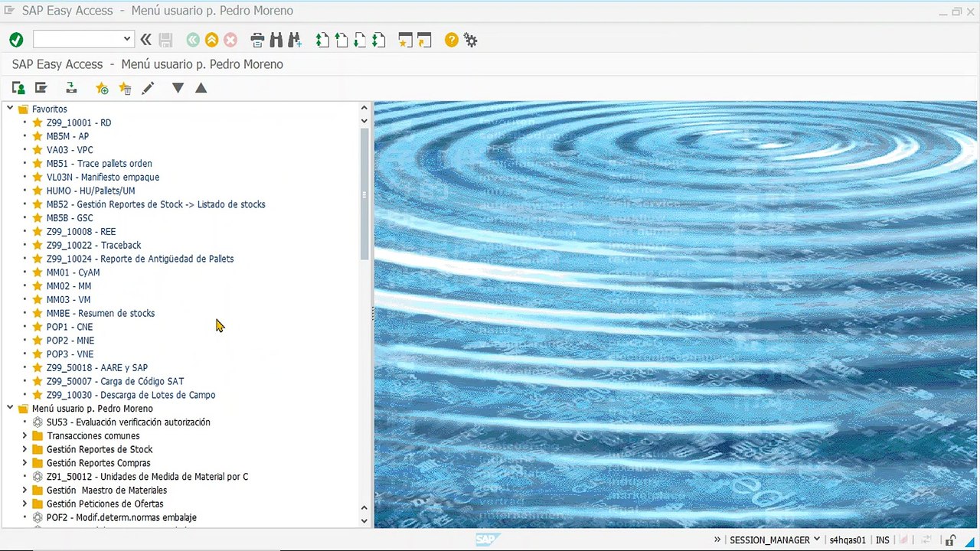The height and width of the screenshot is (551, 980).
Task: Click Delete Favorites star-trash icon
Action: pyautogui.click(x=125, y=88)
